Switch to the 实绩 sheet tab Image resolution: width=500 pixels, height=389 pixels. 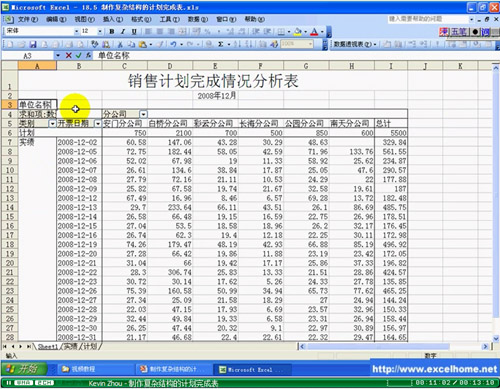[x=70, y=347]
